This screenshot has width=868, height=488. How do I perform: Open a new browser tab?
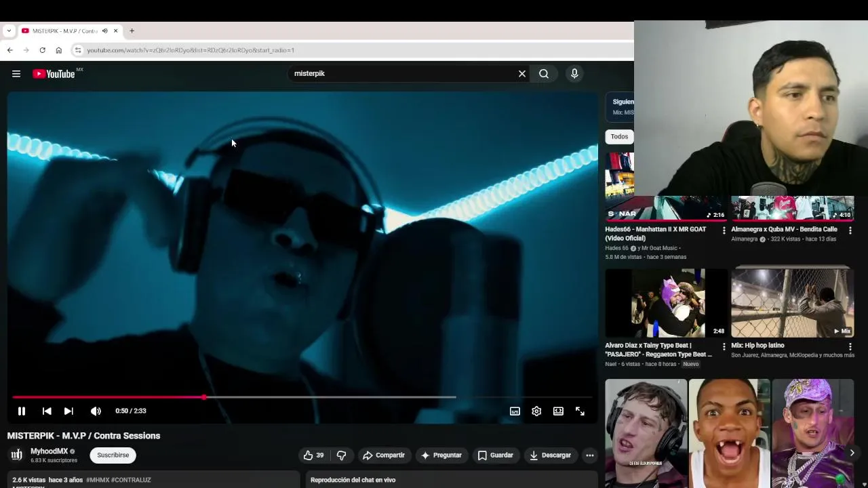[x=132, y=31]
